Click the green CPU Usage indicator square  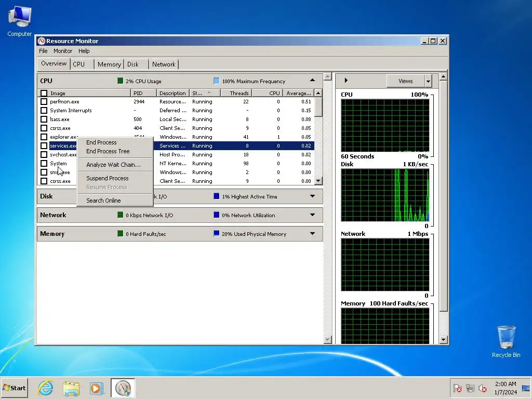[x=120, y=81]
